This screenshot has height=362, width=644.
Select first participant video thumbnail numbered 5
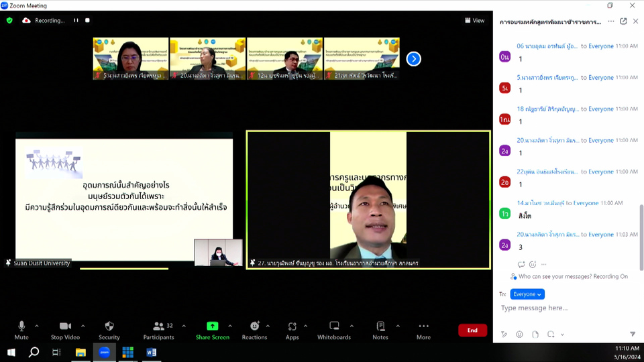pos(131,59)
